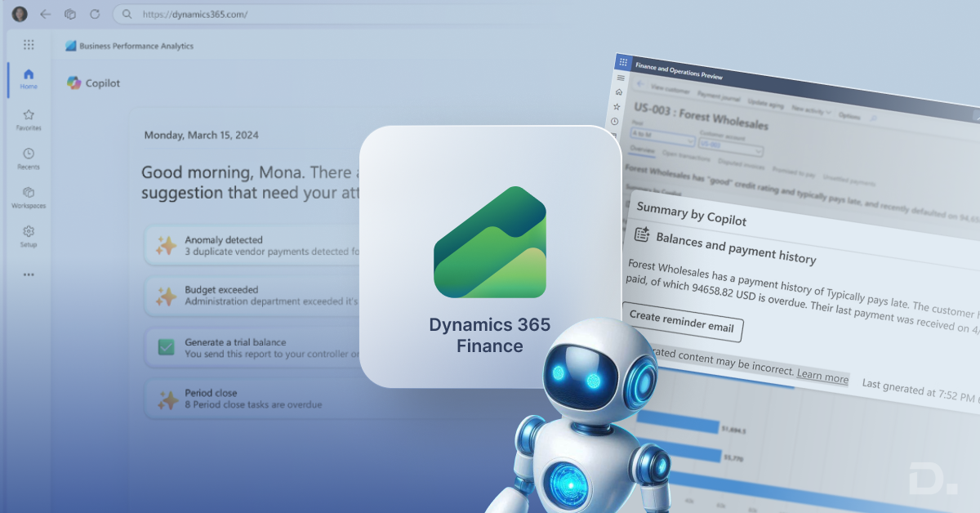Open the app launcher grid in Business Performance Analytics

click(x=29, y=46)
